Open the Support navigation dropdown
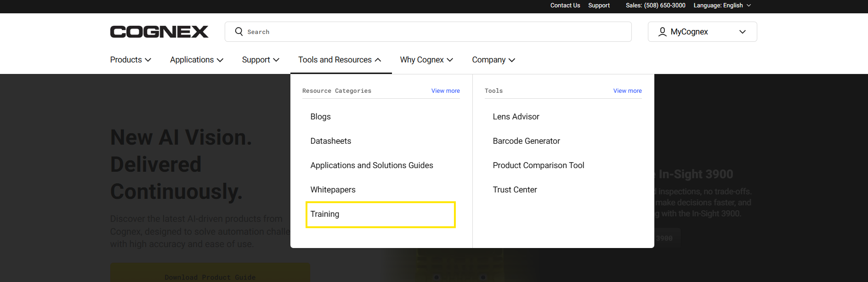Image resolution: width=868 pixels, height=282 pixels. tap(261, 60)
